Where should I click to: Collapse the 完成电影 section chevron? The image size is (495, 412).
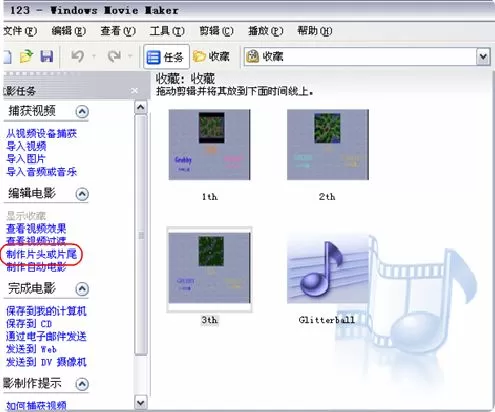click(x=82, y=289)
